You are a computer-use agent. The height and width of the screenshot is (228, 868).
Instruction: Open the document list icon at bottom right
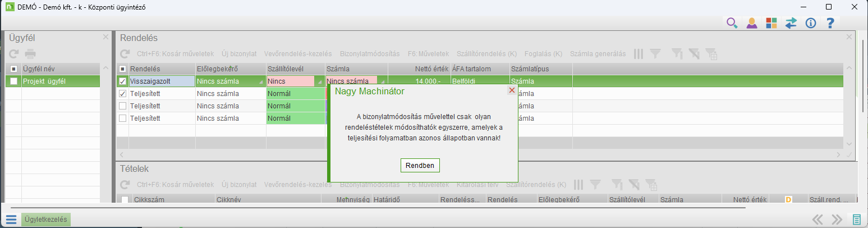[857, 220]
